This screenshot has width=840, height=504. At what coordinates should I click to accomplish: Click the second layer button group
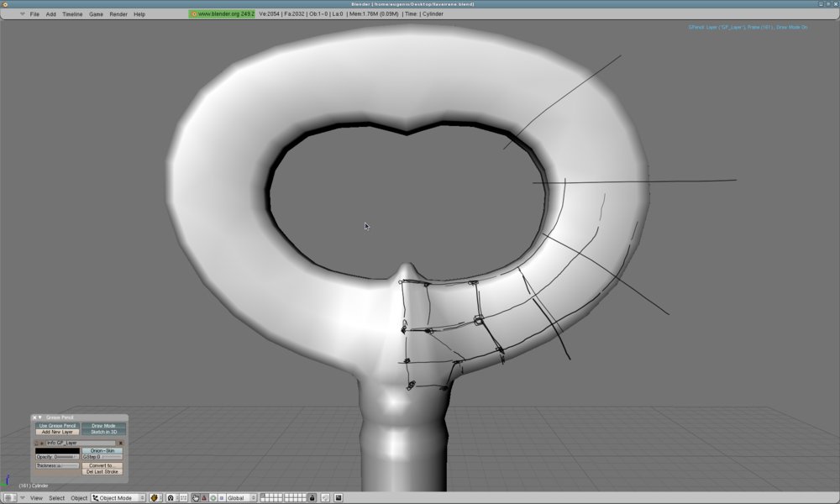(x=295, y=497)
